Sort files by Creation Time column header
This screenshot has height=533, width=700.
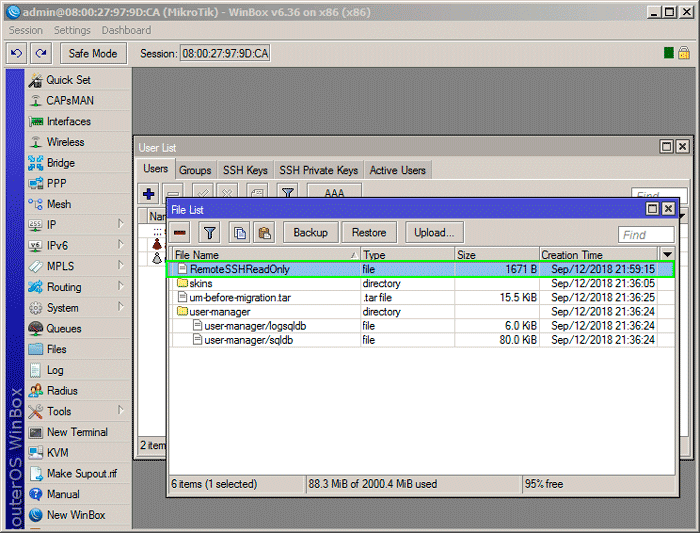(598, 255)
